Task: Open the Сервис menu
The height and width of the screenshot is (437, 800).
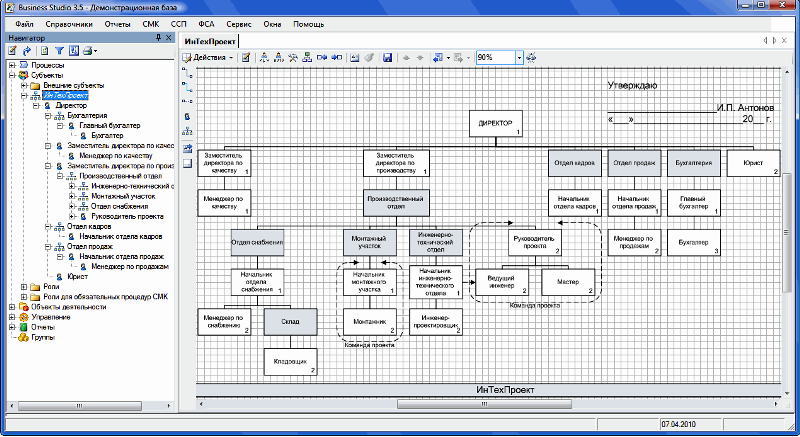Action: (x=239, y=24)
